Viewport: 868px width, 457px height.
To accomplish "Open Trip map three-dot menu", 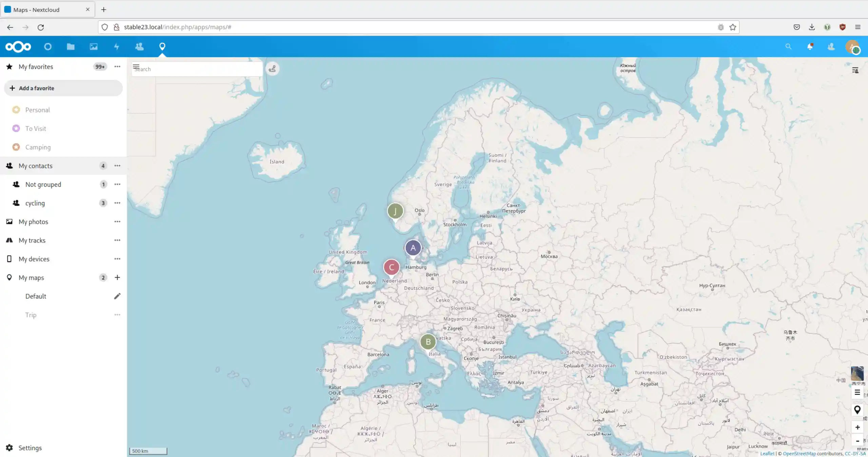I will pyautogui.click(x=117, y=315).
